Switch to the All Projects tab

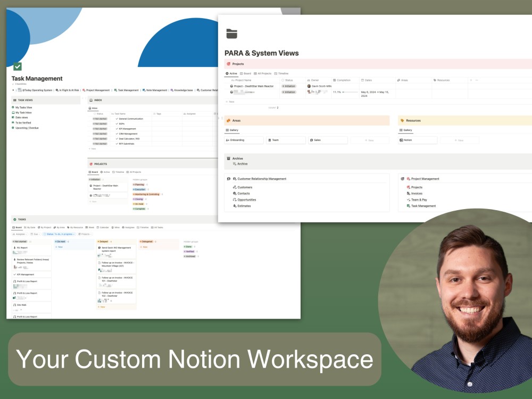coord(263,73)
